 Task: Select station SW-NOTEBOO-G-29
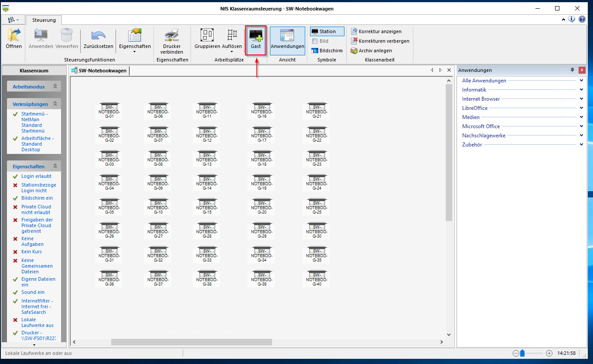point(262,231)
